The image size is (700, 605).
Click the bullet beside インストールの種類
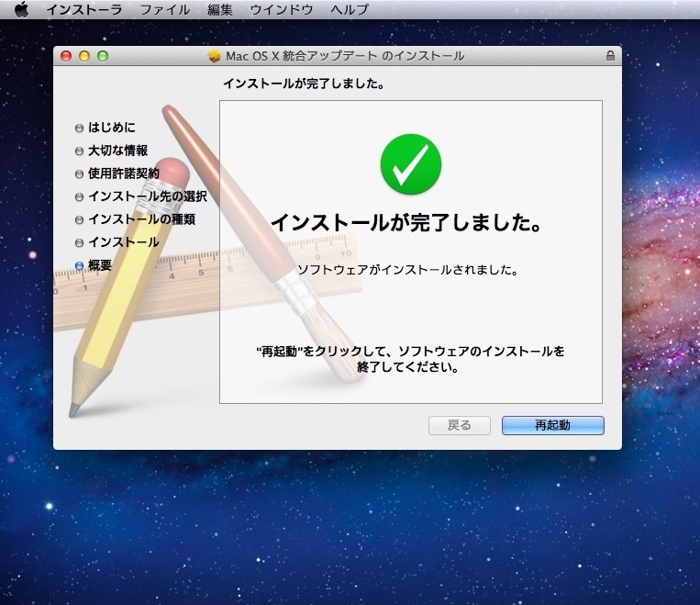click(x=79, y=219)
